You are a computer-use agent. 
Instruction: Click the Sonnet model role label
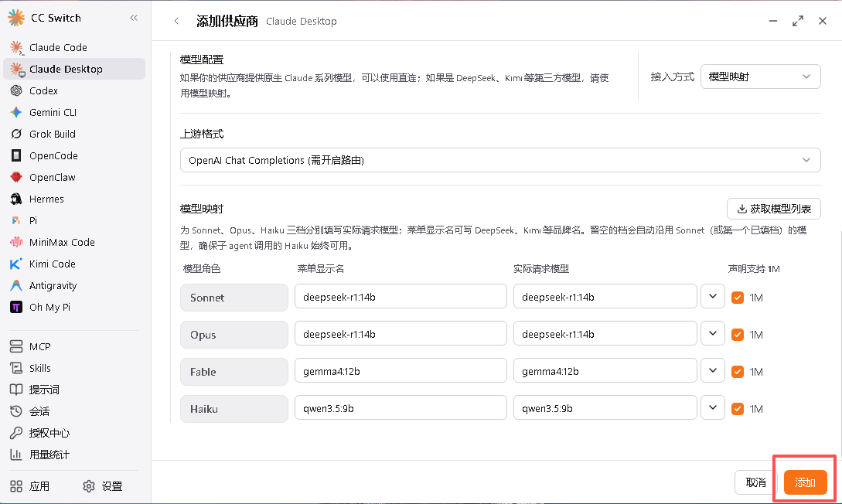click(234, 298)
